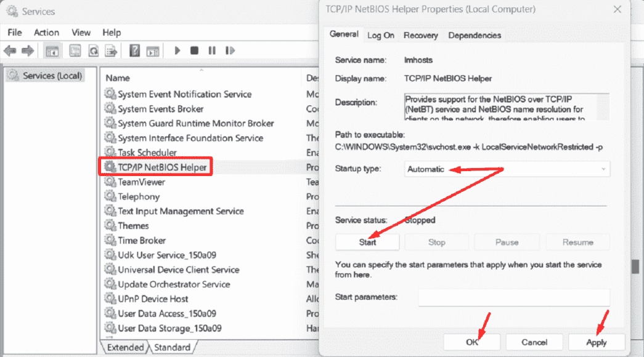Switch to the Log On tab
644x357 pixels.
(381, 35)
